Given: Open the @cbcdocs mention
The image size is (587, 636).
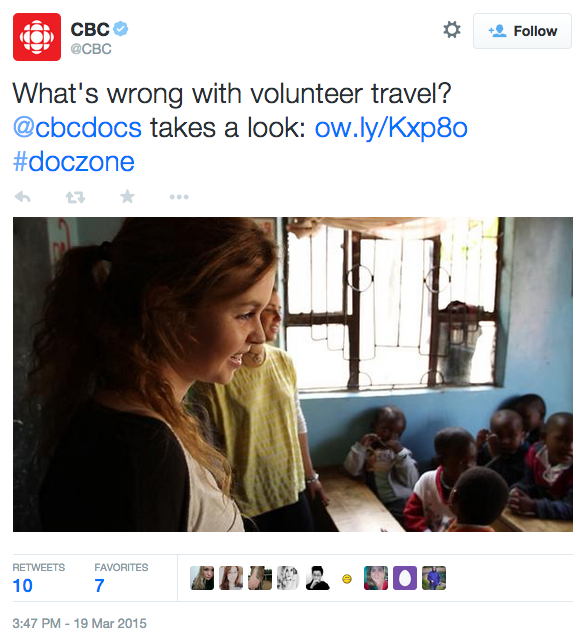Looking at the screenshot, I should (x=77, y=128).
